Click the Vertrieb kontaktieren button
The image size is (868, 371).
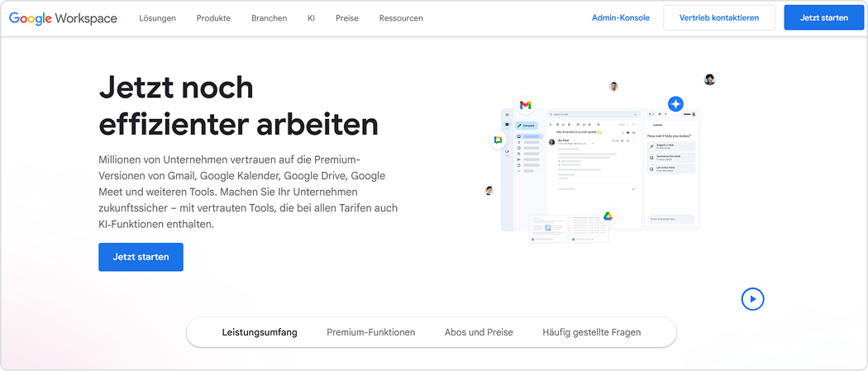pyautogui.click(x=719, y=17)
